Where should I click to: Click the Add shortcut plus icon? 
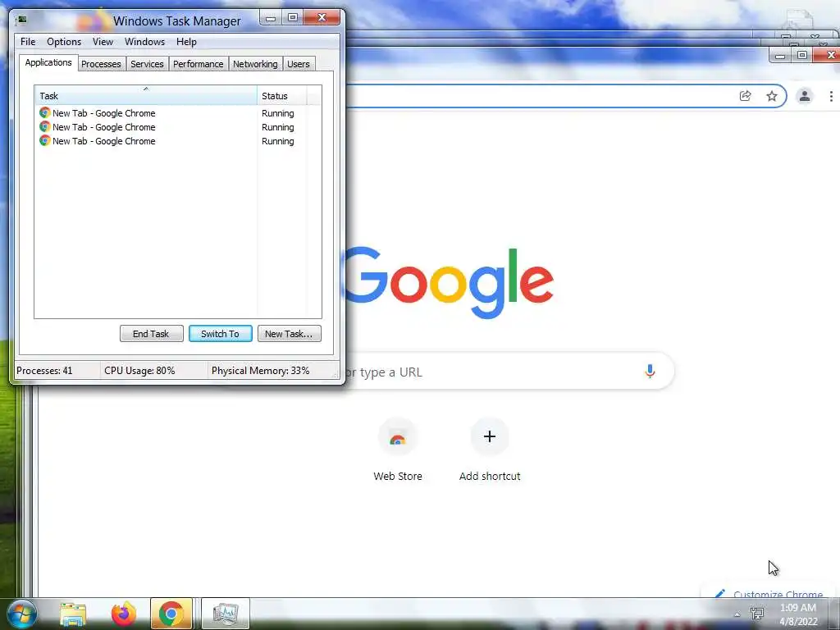(x=489, y=436)
